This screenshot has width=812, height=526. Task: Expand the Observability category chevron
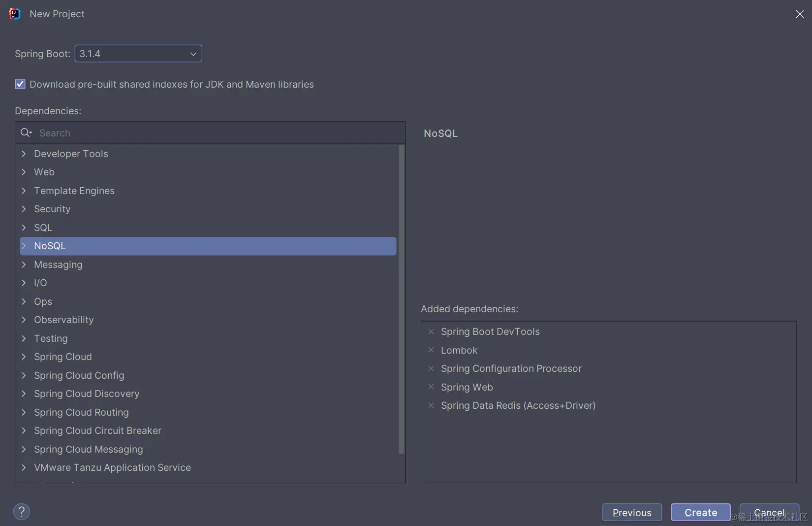pos(24,320)
